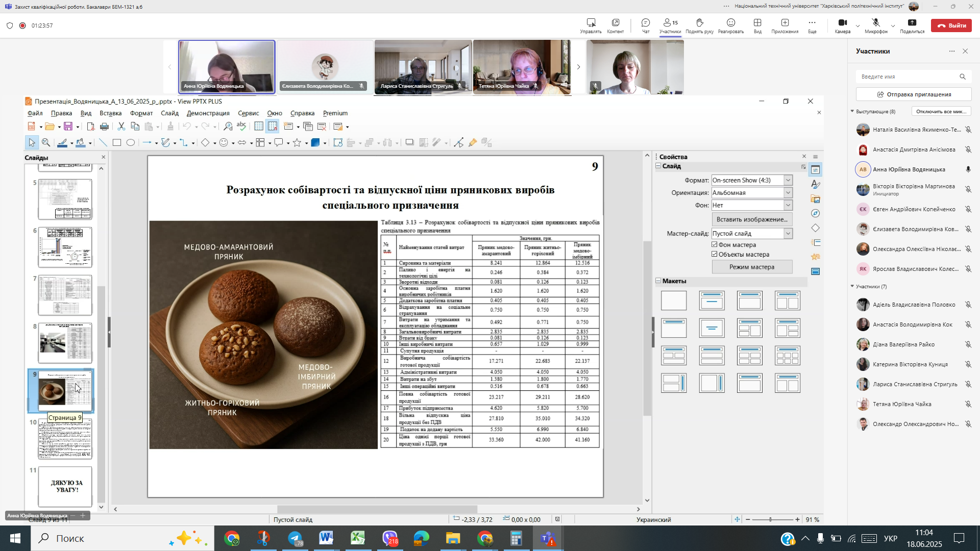
Task: Open the Вставка menu
Action: coord(110,113)
